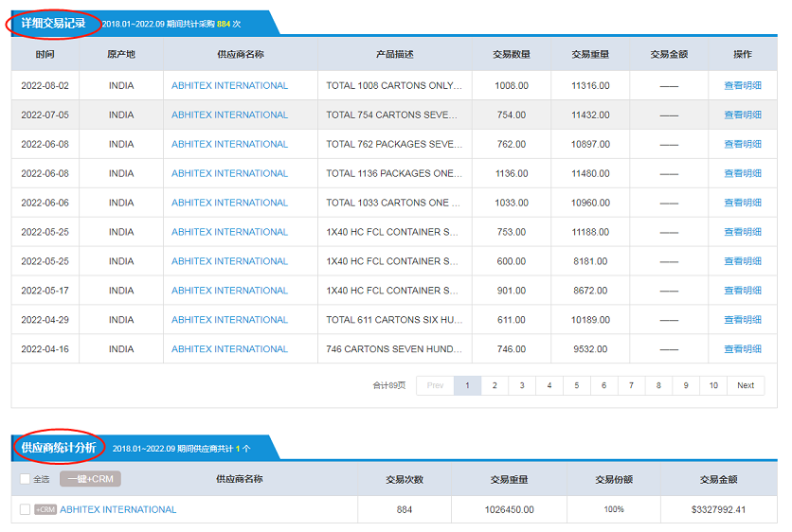Check the ABHITEX INTERNATIONAL supplier row checkbox
792x532 pixels.
click(x=26, y=510)
